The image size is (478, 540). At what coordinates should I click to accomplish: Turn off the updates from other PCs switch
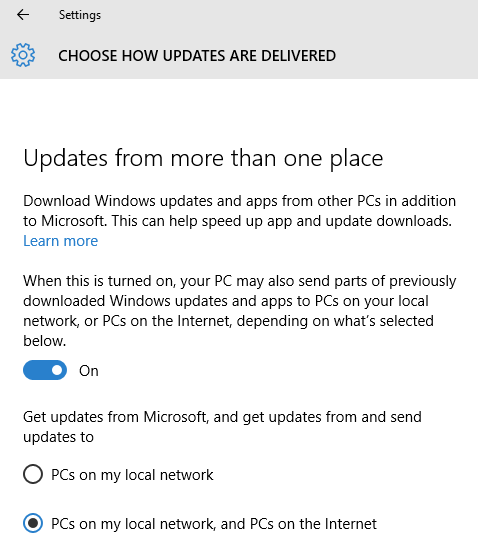pyautogui.click(x=45, y=370)
